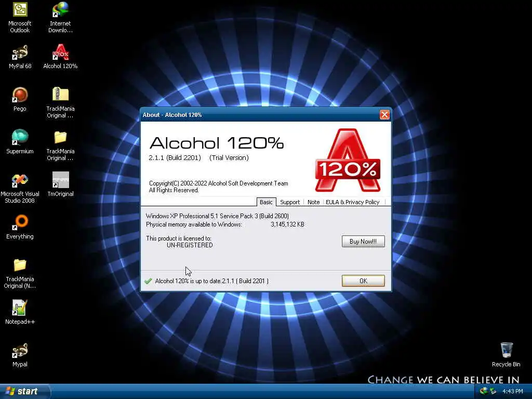Click the Internet Download Manager system tray icon
Screen dimensions: 532x399
pyautogui.click(x=484, y=391)
